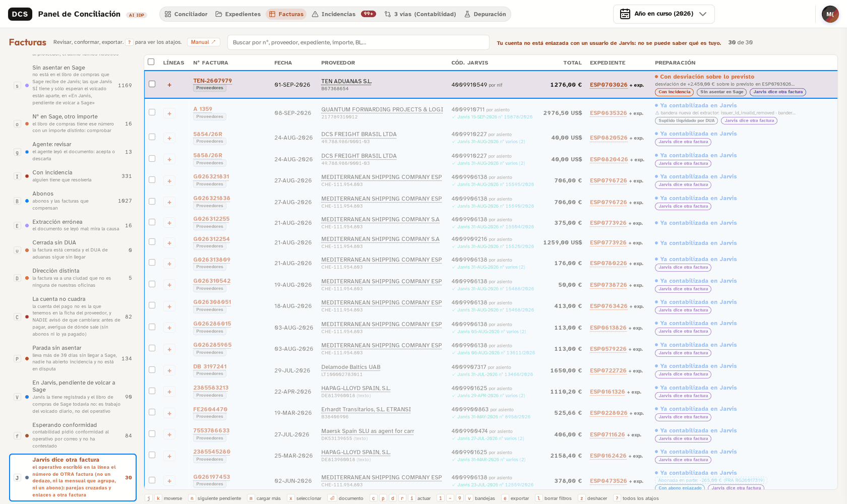Check the A 1359 invoice row
Screen dimensions: 847x504
click(152, 112)
